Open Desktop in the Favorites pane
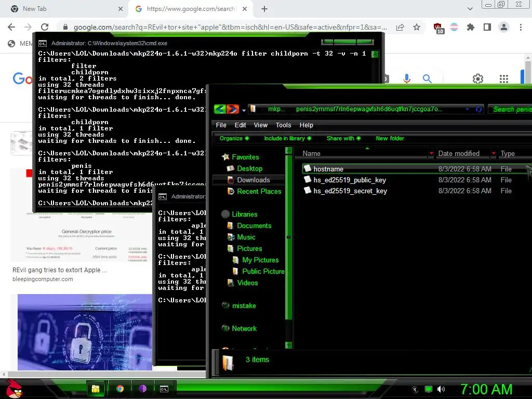 coord(249,169)
